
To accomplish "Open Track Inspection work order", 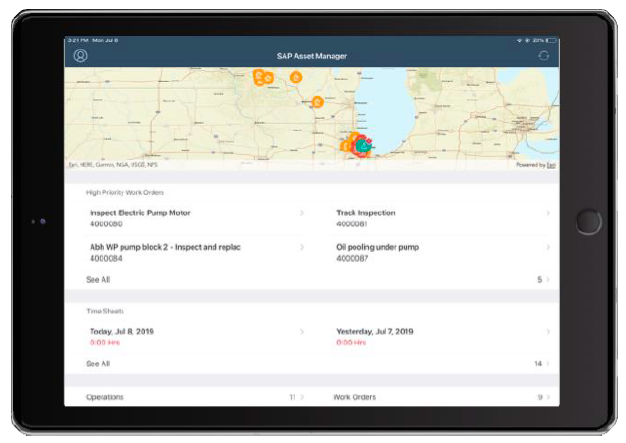I will 443,218.
